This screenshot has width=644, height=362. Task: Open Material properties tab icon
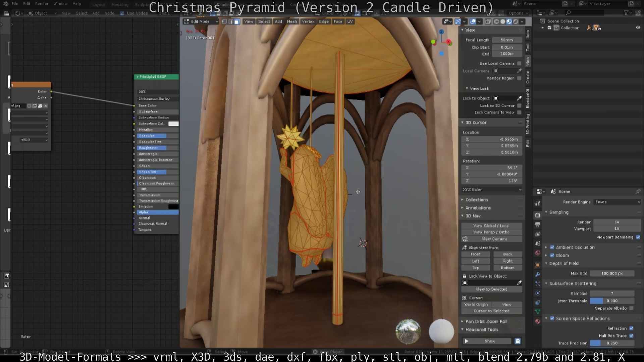point(538,321)
